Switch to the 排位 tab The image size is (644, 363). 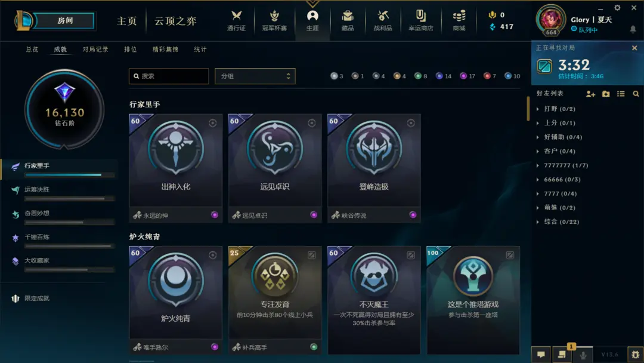pos(130,50)
